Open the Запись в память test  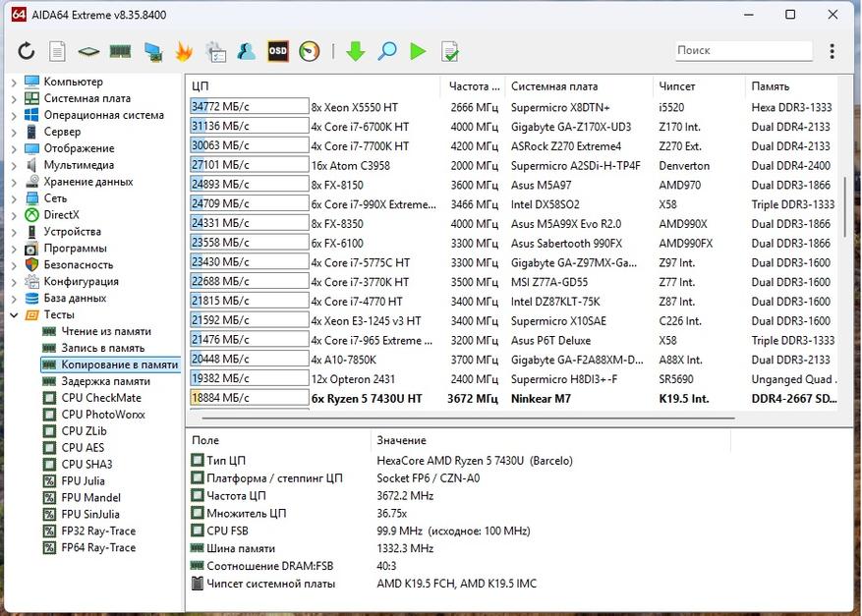(103, 348)
